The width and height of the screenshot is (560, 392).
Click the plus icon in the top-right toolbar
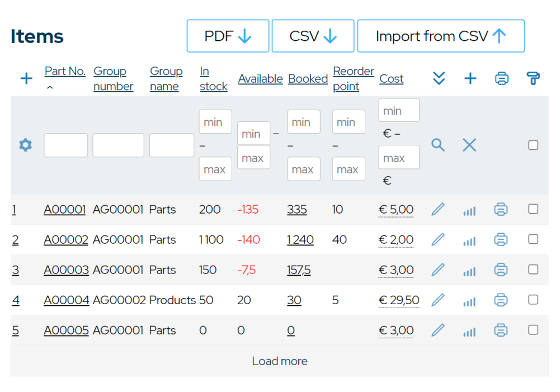click(x=470, y=78)
